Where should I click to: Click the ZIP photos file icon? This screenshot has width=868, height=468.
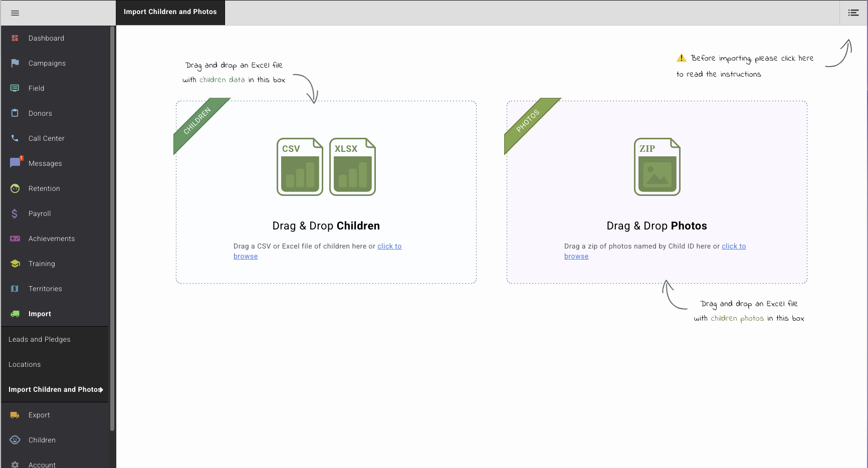point(657,167)
